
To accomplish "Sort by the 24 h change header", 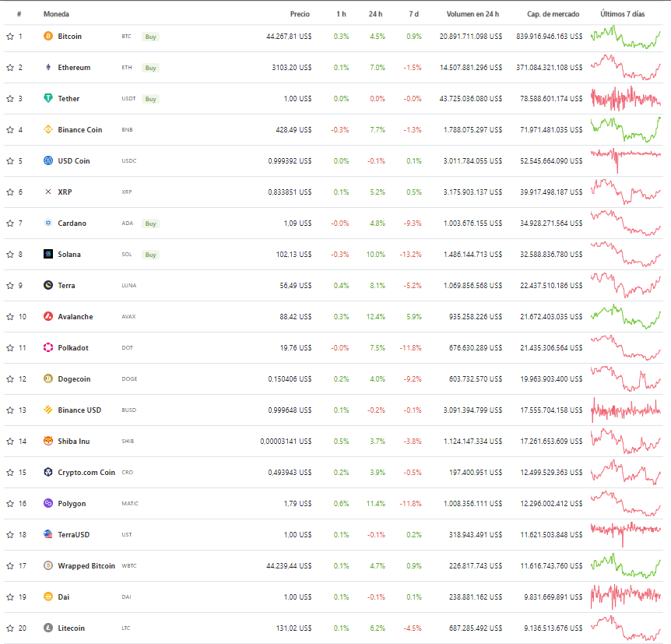I will [375, 14].
